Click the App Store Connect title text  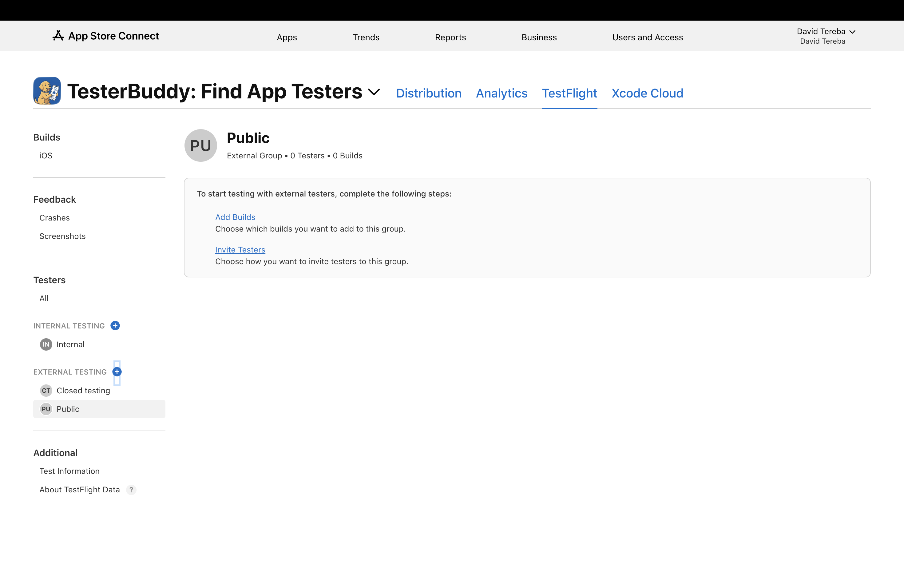113,36
